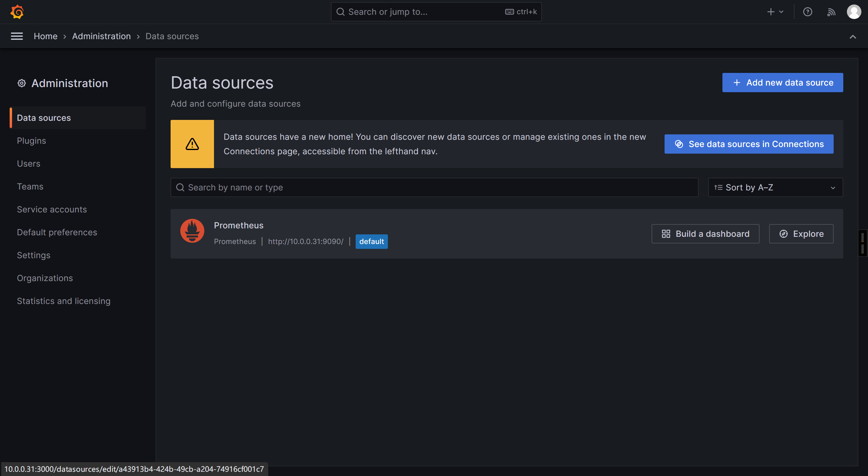Viewport: 868px width, 476px height.
Task: Open the hamburger navigation menu
Action: 17,36
